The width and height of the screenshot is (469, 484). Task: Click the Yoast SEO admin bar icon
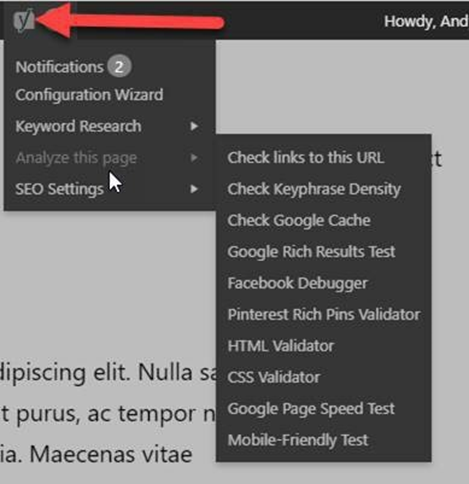tap(24, 21)
